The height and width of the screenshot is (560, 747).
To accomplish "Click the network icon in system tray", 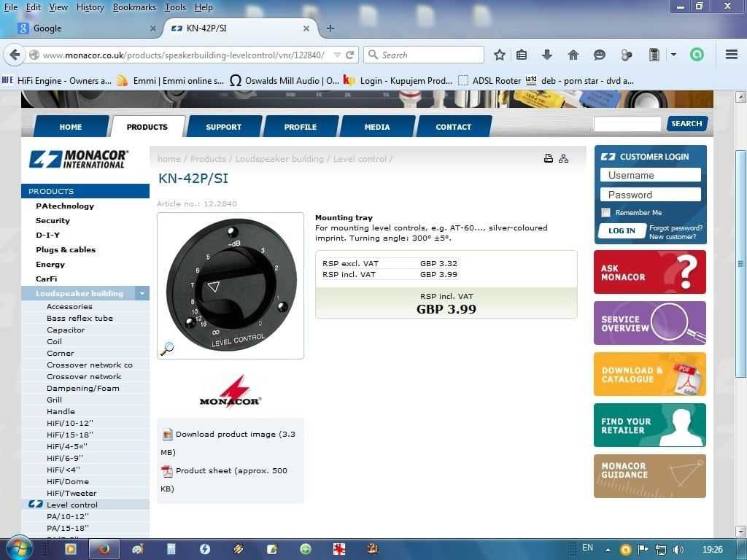I will (661, 550).
